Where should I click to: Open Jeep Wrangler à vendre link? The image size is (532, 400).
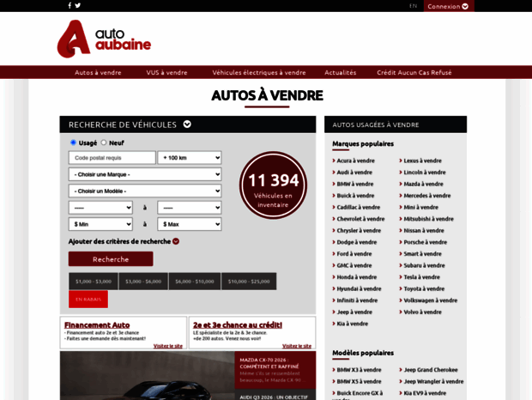(433, 381)
